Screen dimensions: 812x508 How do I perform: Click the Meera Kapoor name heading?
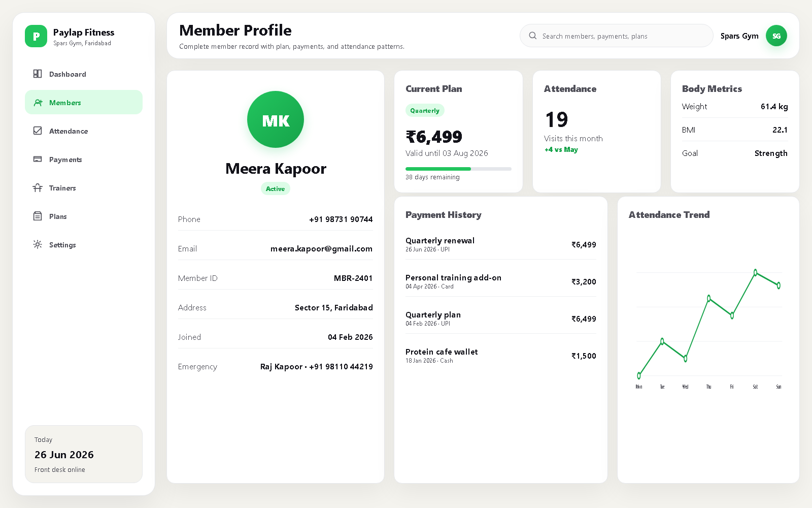tap(276, 169)
